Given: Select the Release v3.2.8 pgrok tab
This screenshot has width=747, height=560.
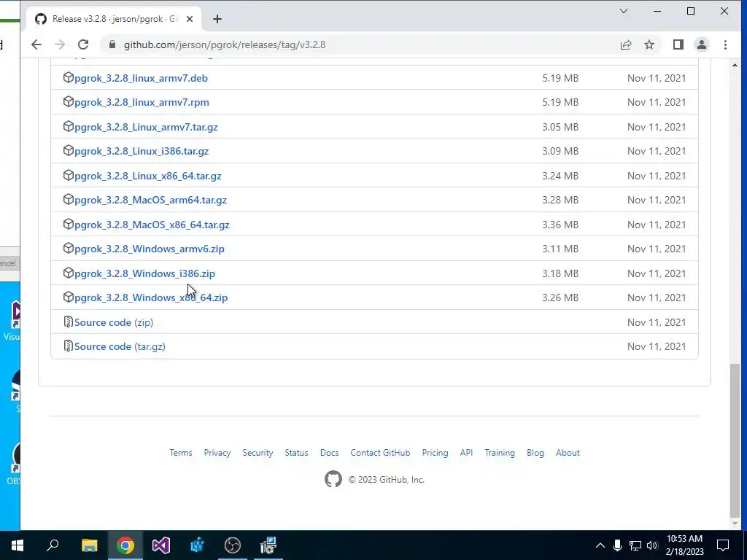Looking at the screenshot, I should [x=115, y=19].
